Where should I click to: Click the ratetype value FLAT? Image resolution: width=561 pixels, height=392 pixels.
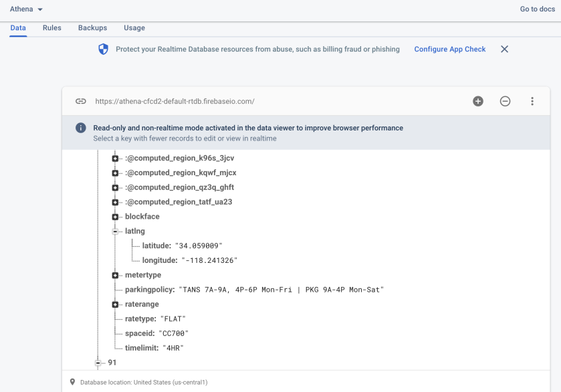point(173,319)
